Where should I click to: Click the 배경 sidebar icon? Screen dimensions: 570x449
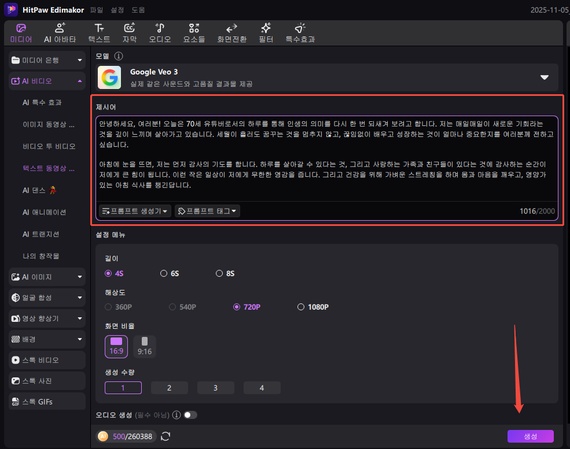pos(15,339)
